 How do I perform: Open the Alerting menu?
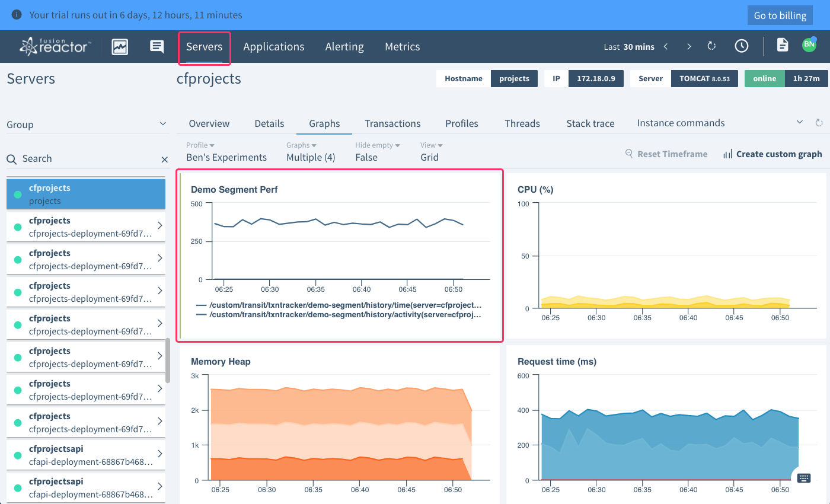[x=344, y=46]
